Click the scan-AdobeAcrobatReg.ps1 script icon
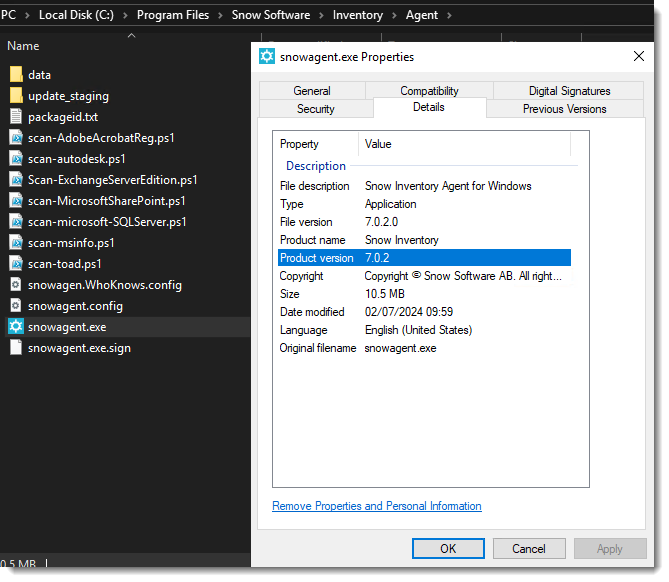 pyautogui.click(x=16, y=138)
